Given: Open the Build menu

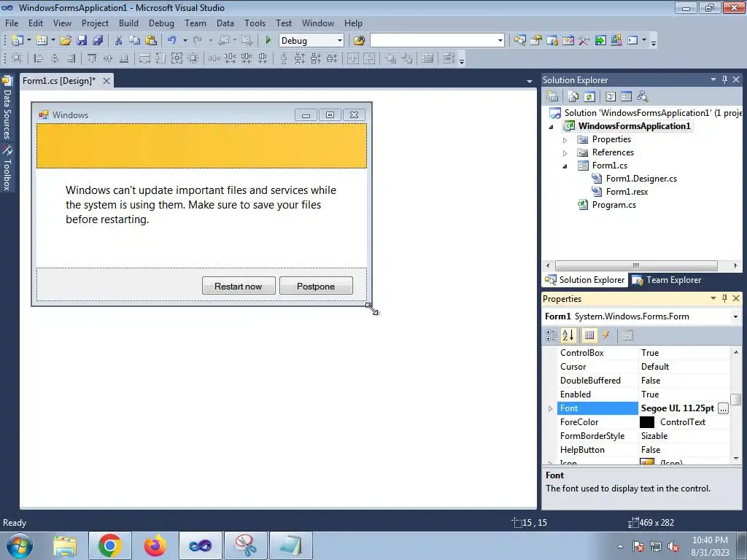Looking at the screenshot, I should [128, 23].
